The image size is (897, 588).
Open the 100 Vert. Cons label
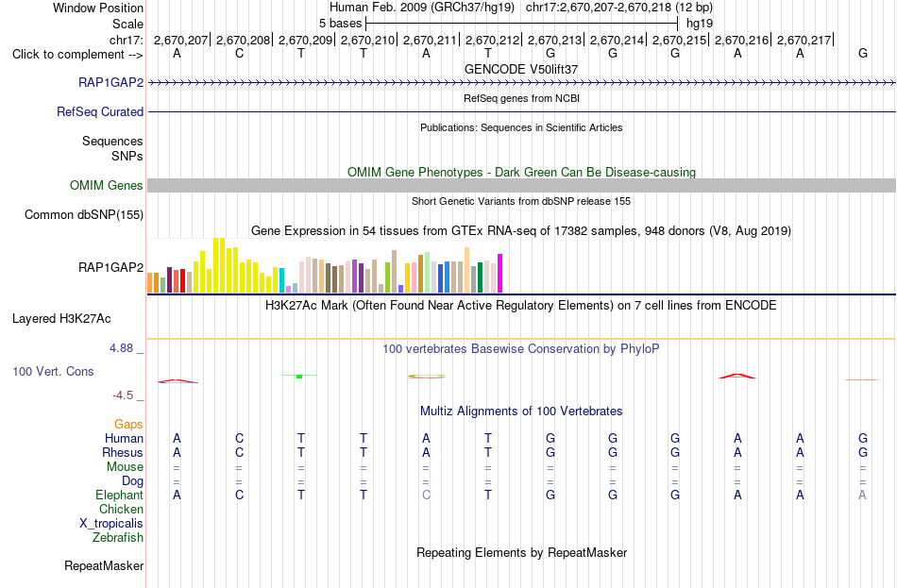point(53,371)
